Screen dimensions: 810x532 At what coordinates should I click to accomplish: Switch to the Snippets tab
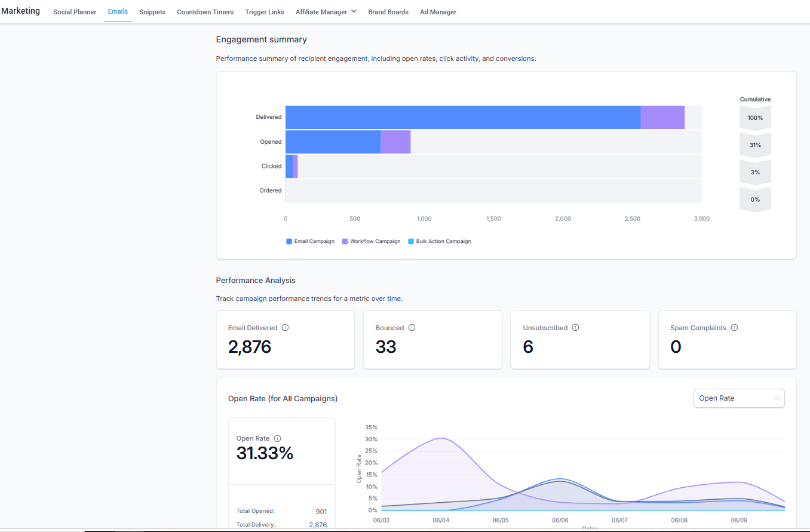152,12
